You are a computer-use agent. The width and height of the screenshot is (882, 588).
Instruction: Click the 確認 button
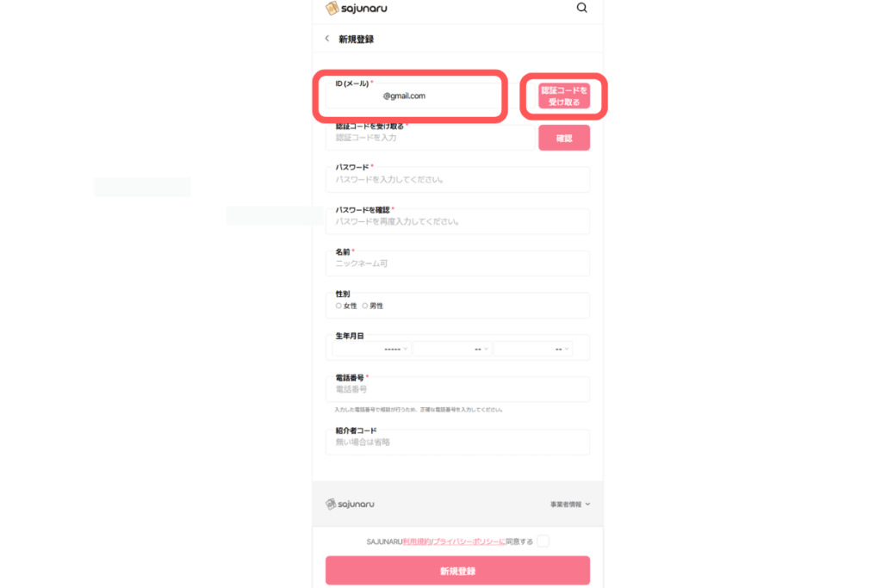[x=564, y=139]
